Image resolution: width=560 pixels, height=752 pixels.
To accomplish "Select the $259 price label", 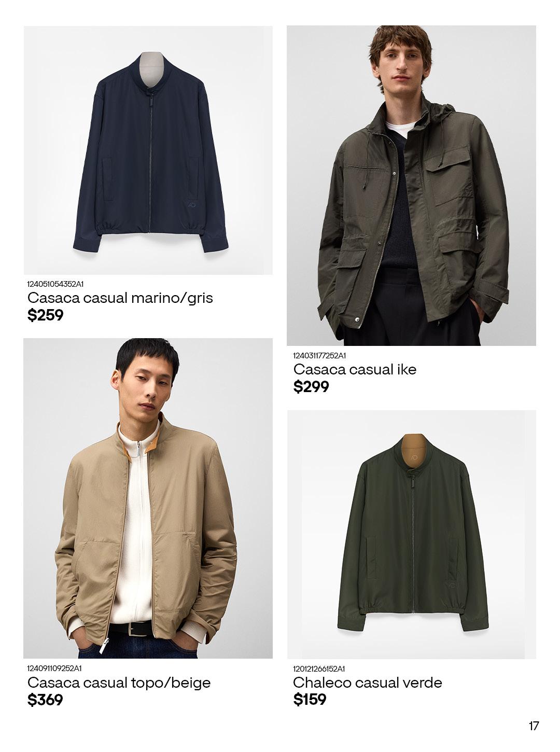I will click(x=46, y=315).
